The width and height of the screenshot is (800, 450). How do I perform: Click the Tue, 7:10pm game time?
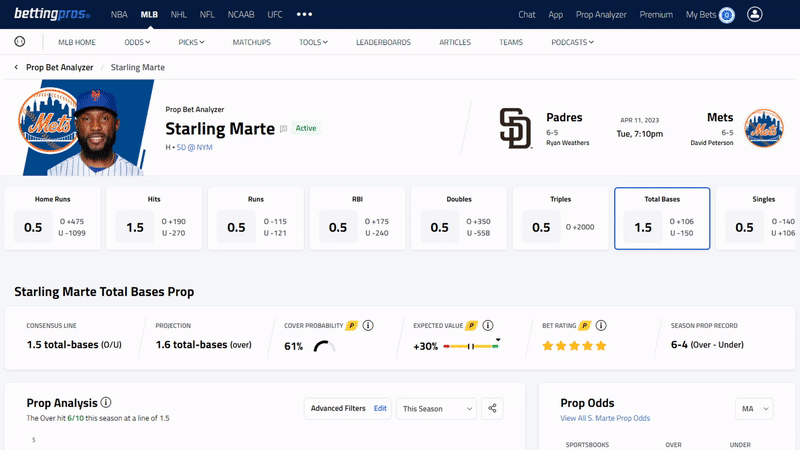[640, 134]
